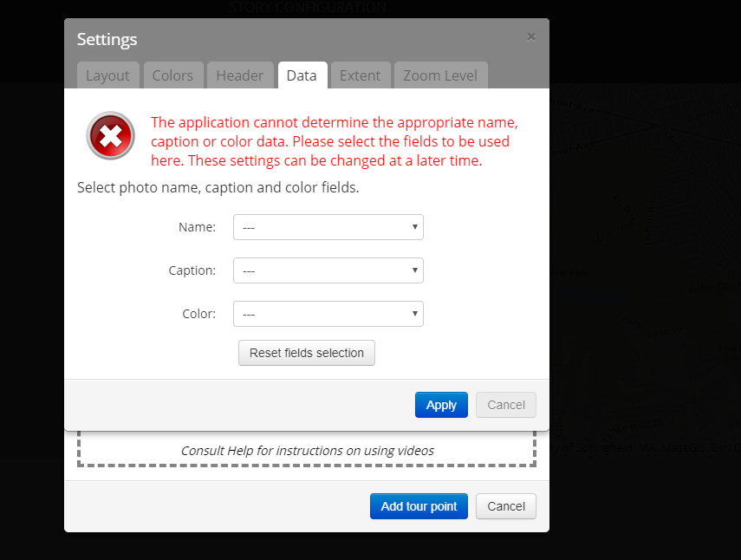
Task: Cancel the add tour point dialog
Action: [506, 506]
